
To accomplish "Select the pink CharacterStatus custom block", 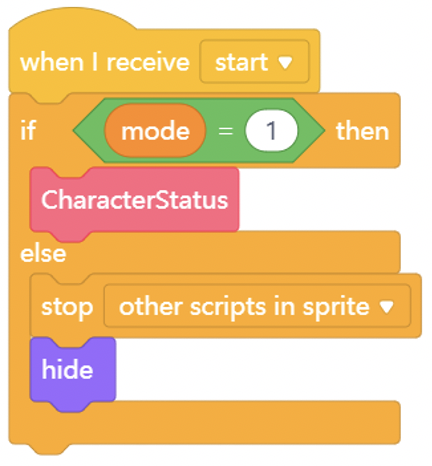I will [x=135, y=200].
